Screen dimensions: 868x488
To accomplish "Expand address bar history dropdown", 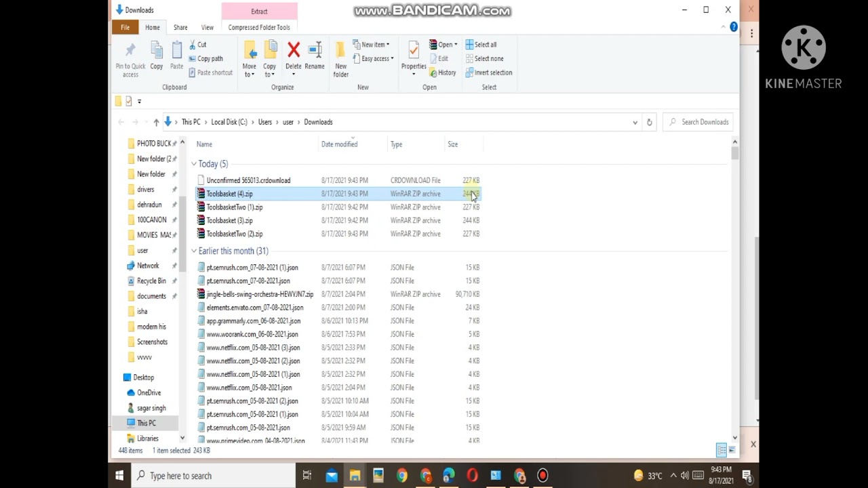I will (635, 122).
